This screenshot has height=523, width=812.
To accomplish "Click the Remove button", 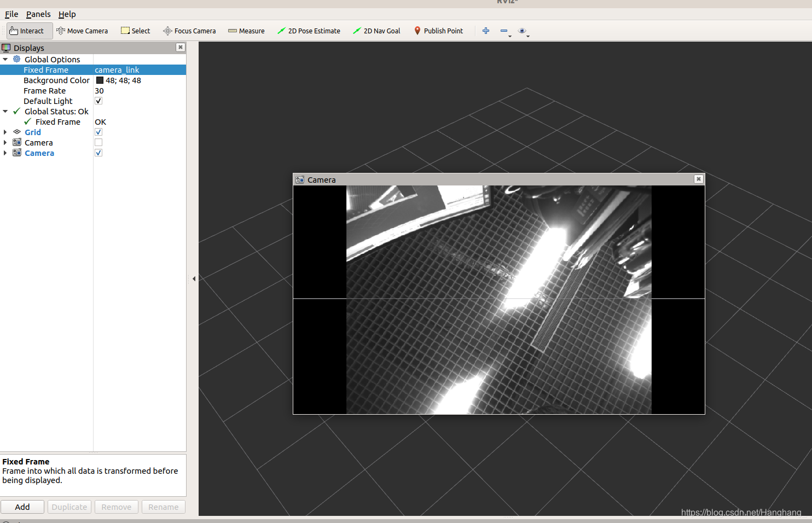I will coord(117,507).
